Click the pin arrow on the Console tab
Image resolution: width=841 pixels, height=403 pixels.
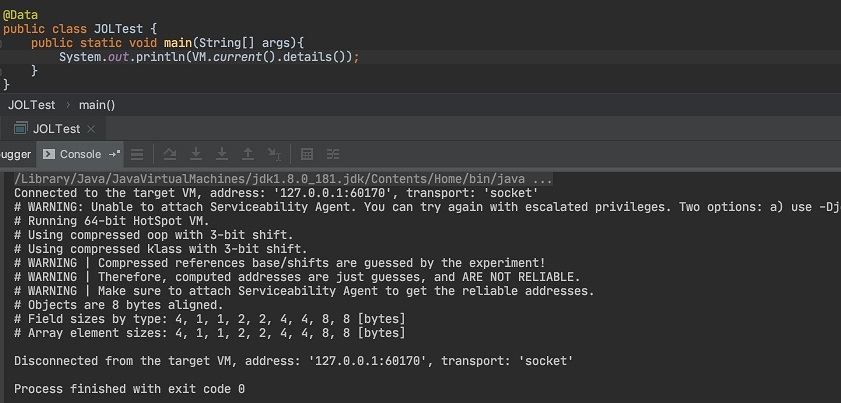tap(114, 154)
